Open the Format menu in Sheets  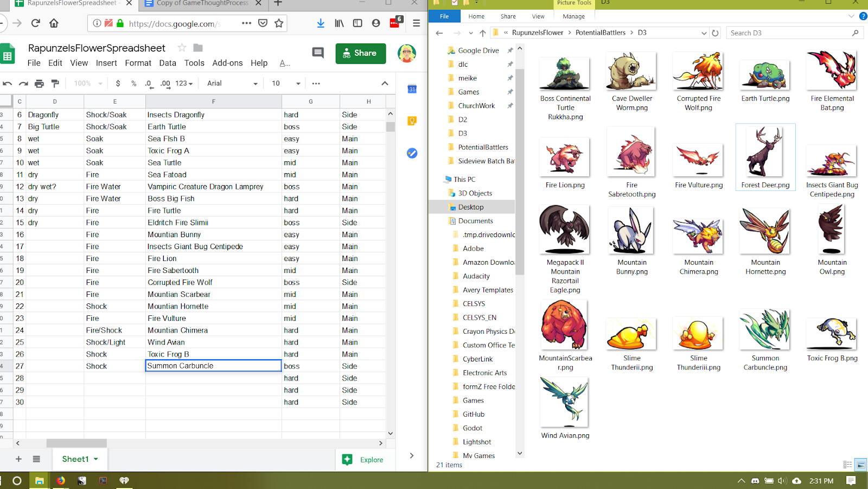138,63
